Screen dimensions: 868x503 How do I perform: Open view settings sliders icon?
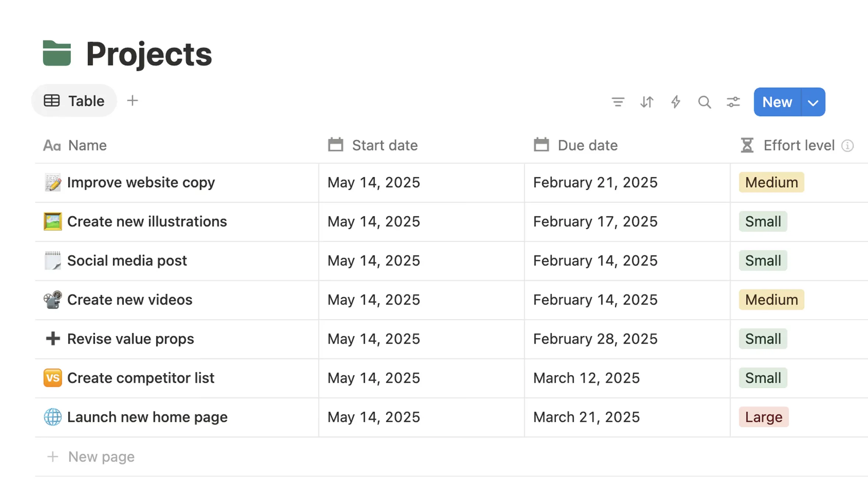pos(733,102)
